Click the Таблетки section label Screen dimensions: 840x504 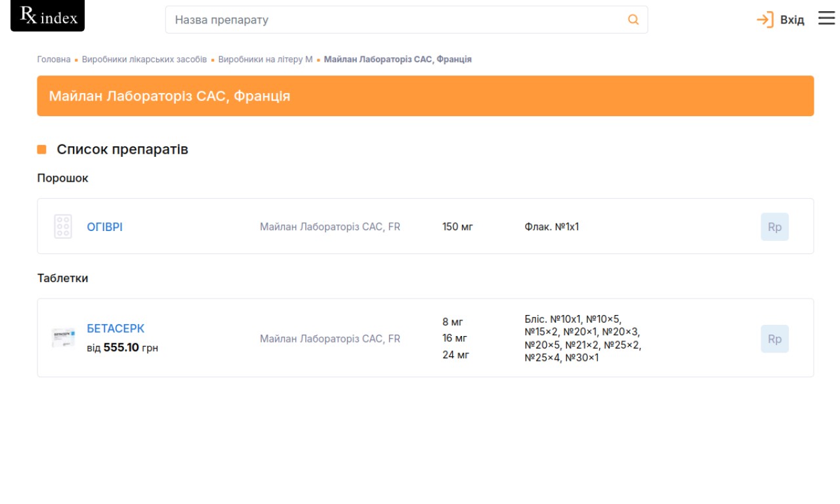(x=63, y=278)
